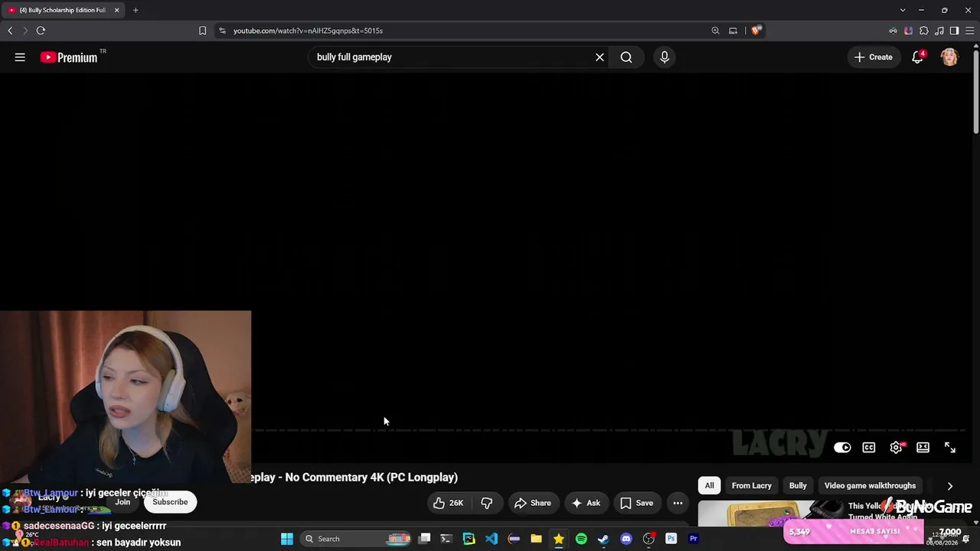Viewport: 980px width, 551px height.
Task: Open the star app in the taskbar
Action: coord(559,539)
